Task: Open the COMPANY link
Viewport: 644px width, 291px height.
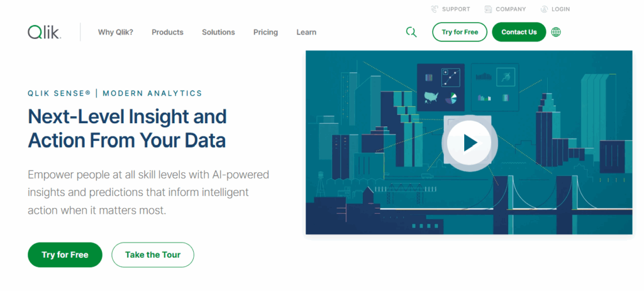Action: pyautogui.click(x=511, y=9)
